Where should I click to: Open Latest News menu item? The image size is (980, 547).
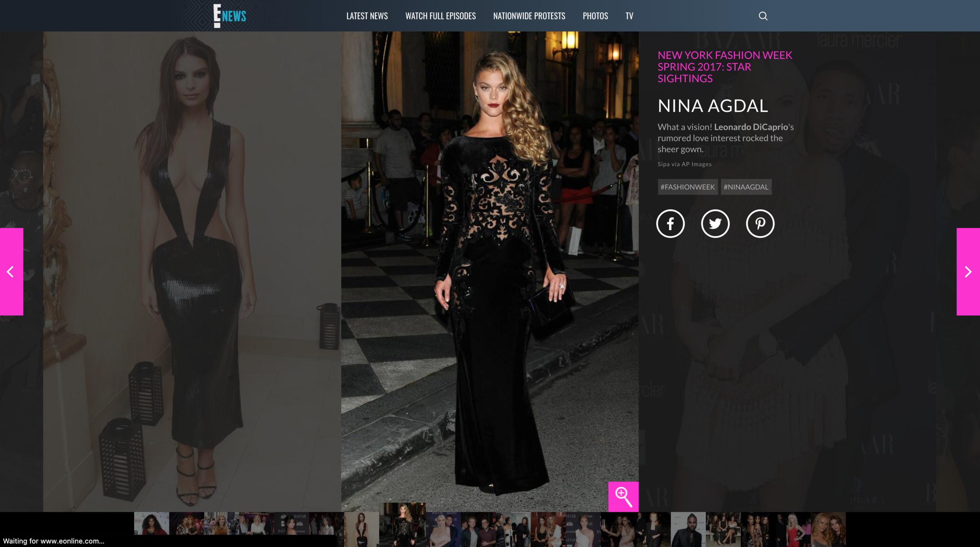(x=367, y=16)
